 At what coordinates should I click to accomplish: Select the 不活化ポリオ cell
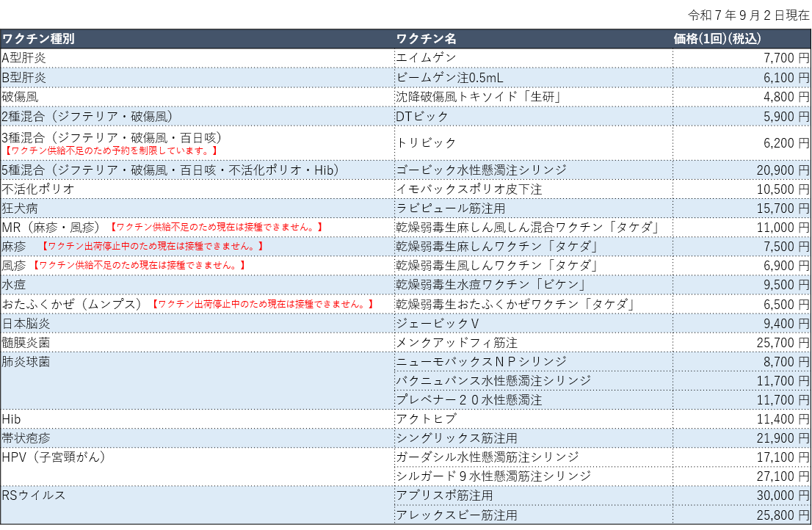[x=197, y=189]
